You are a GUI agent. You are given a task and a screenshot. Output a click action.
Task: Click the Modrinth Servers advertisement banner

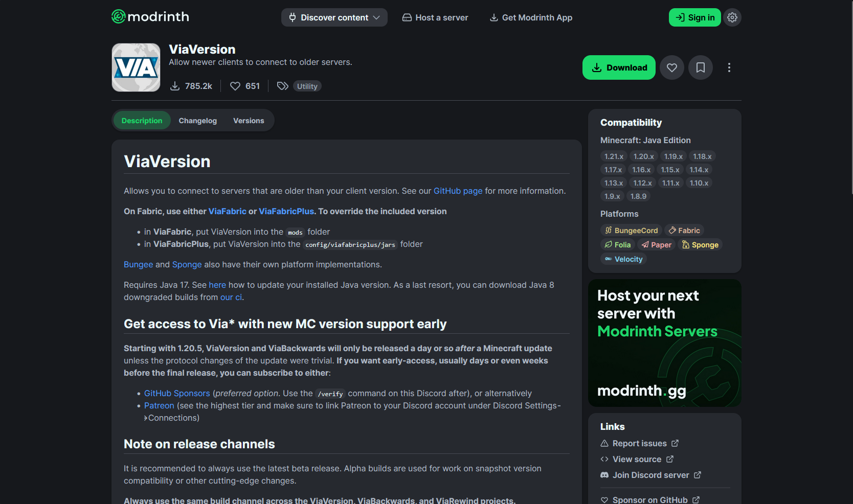[665, 343]
